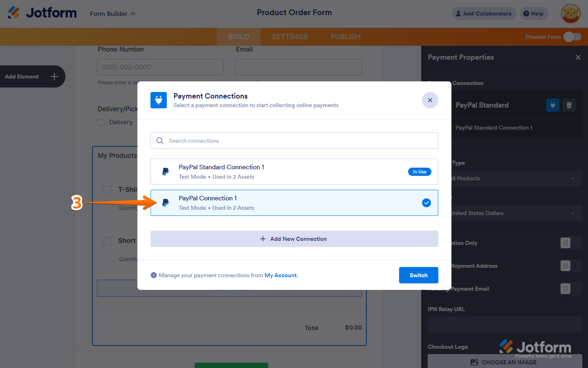
Task: Click the Payment Connections plug icon in header
Action: click(158, 100)
